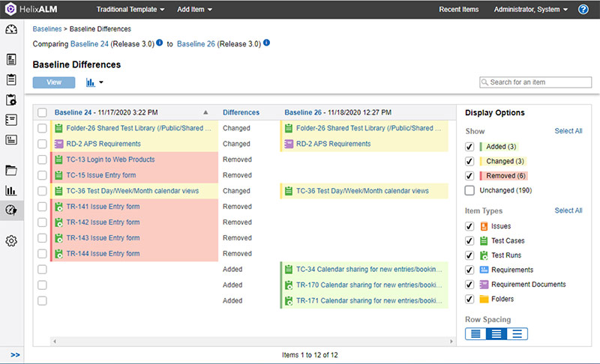Untick the Test Runs item type
600x364 pixels.
[x=469, y=255]
